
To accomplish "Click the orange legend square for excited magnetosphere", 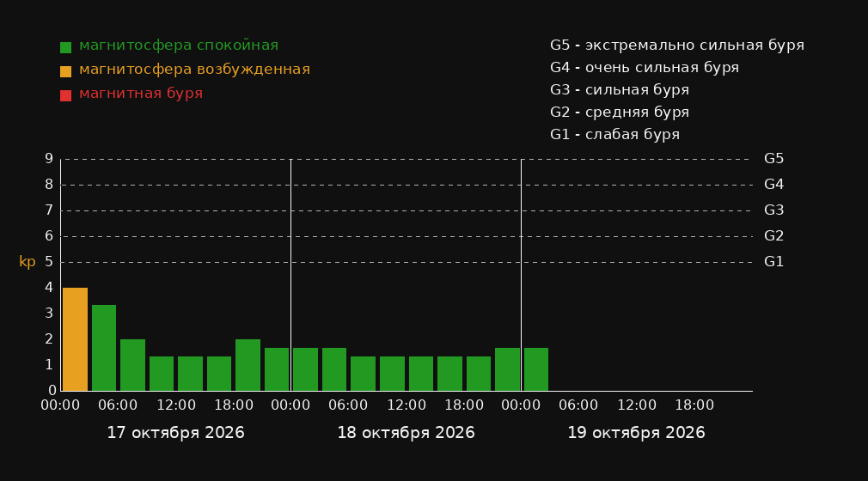I will (x=65, y=71).
